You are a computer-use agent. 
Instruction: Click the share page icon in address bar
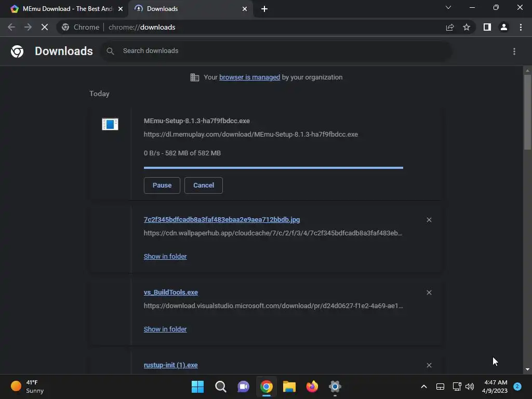coord(450,27)
